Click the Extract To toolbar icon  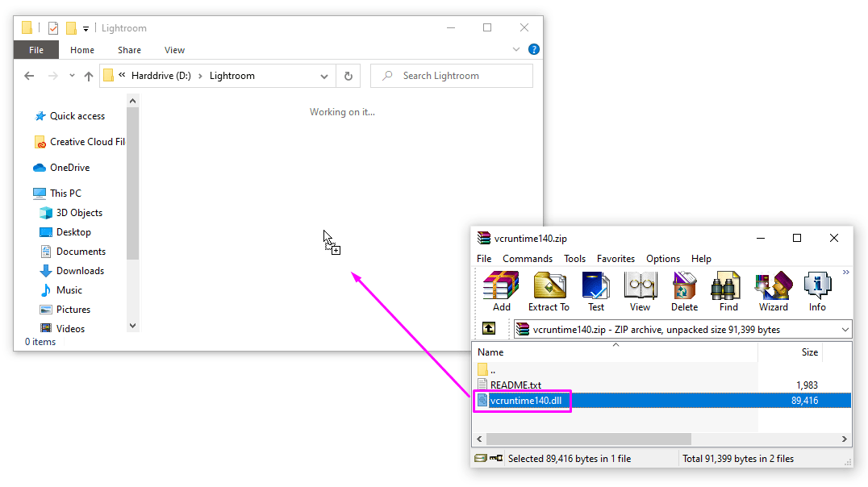[549, 292]
